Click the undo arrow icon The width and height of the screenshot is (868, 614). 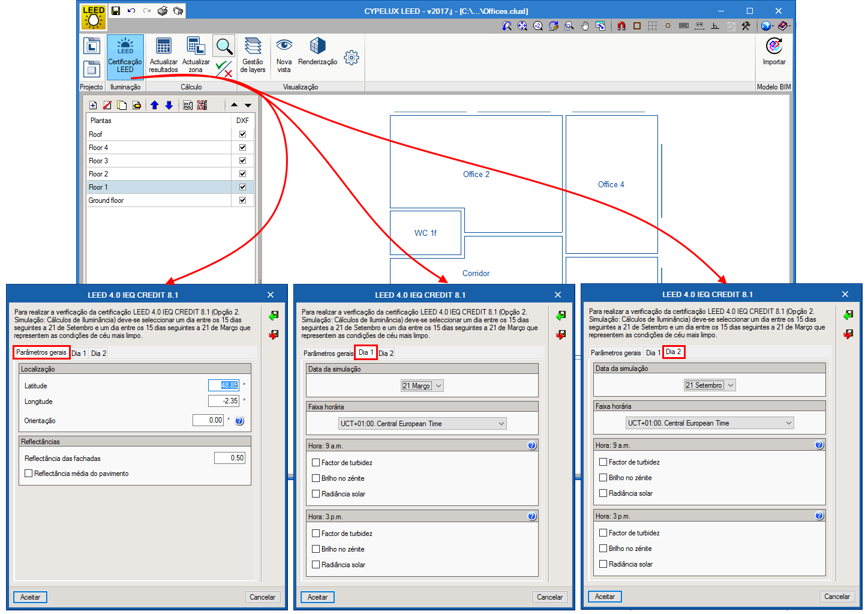click(131, 11)
